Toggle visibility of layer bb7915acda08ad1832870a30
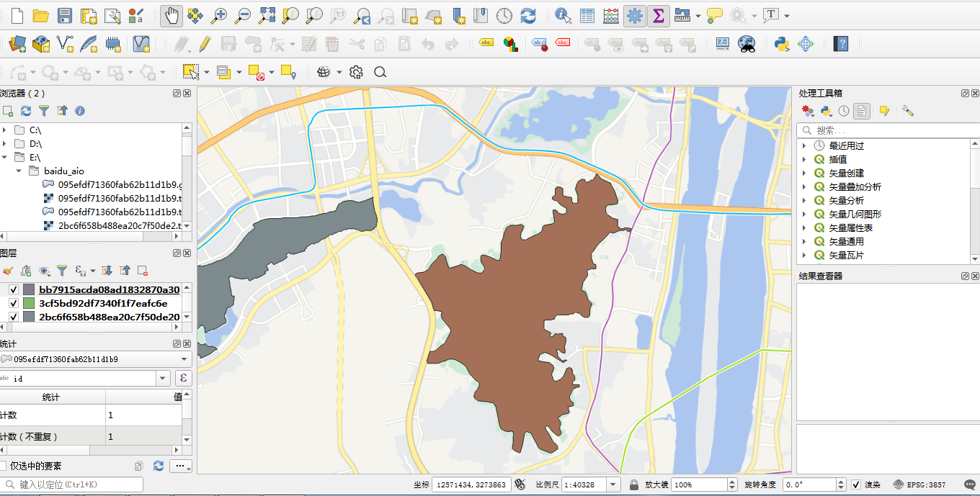Image resolution: width=980 pixels, height=496 pixels. point(13,289)
